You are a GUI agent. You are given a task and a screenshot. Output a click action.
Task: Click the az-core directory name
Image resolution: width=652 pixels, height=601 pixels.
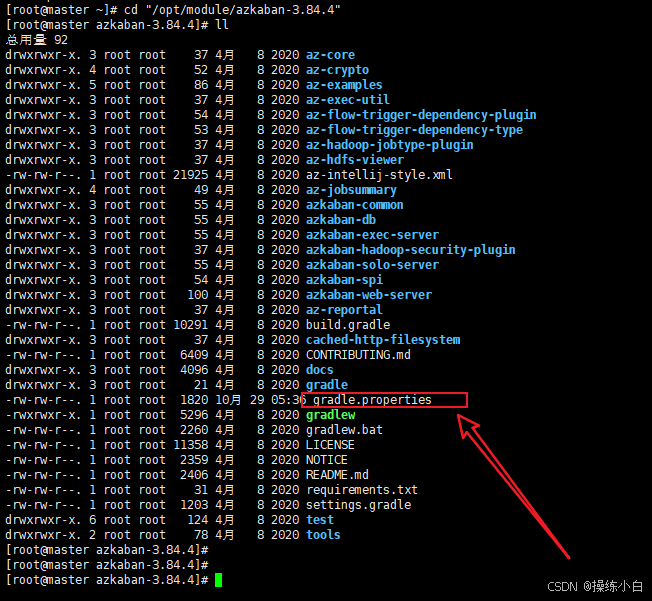pos(330,55)
